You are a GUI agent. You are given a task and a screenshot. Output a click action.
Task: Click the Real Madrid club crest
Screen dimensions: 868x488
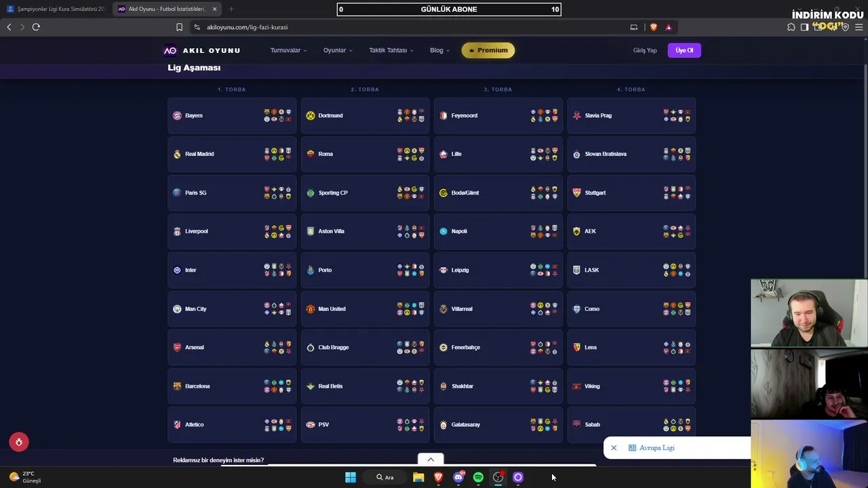177,155
